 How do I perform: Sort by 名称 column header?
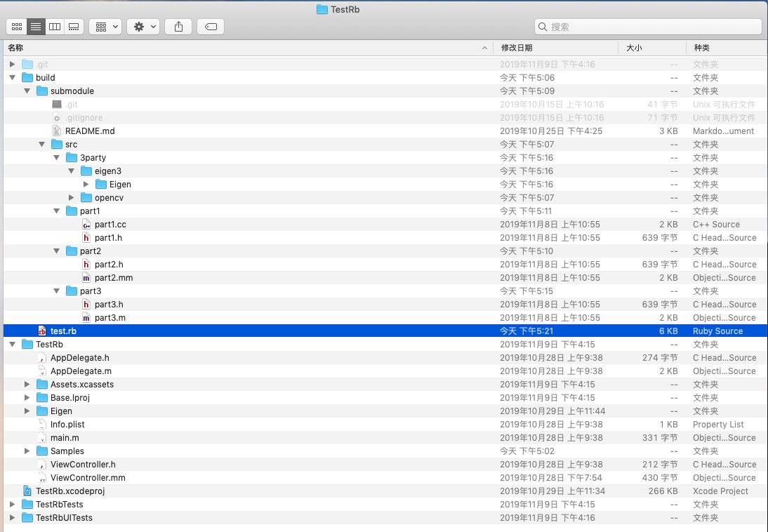[247, 48]
